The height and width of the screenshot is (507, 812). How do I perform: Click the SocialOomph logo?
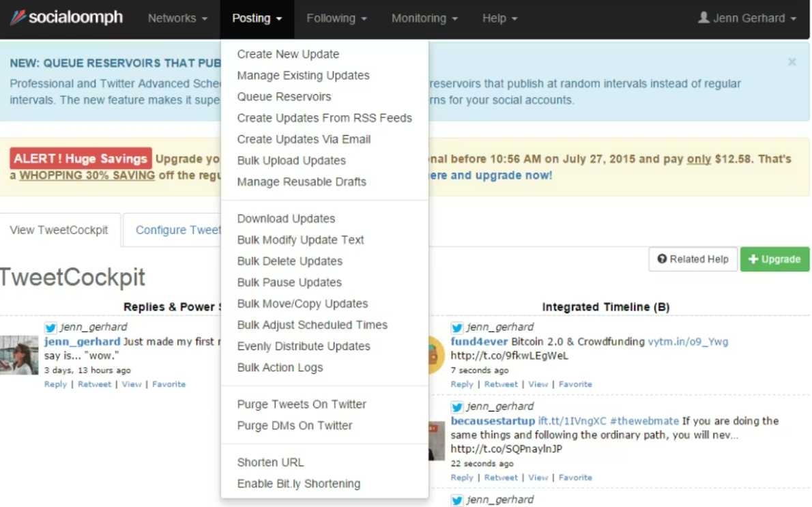66,18
